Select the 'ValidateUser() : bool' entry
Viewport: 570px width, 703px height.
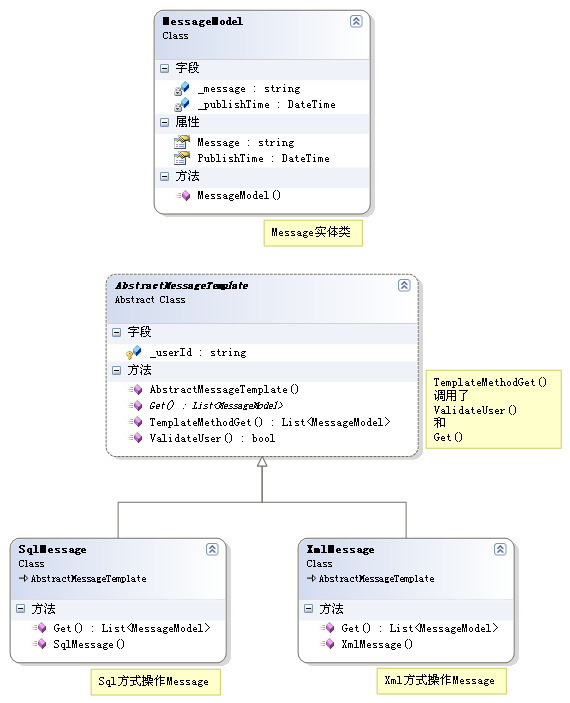click(x=212, y=438)
